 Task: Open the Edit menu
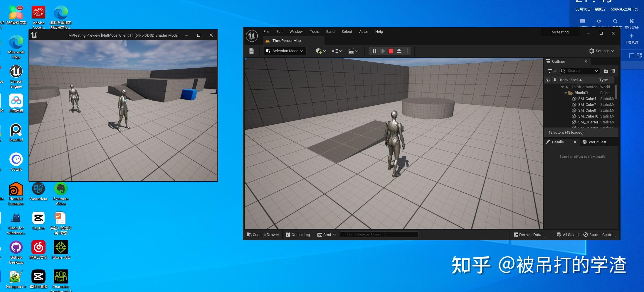tap(279, 32)
